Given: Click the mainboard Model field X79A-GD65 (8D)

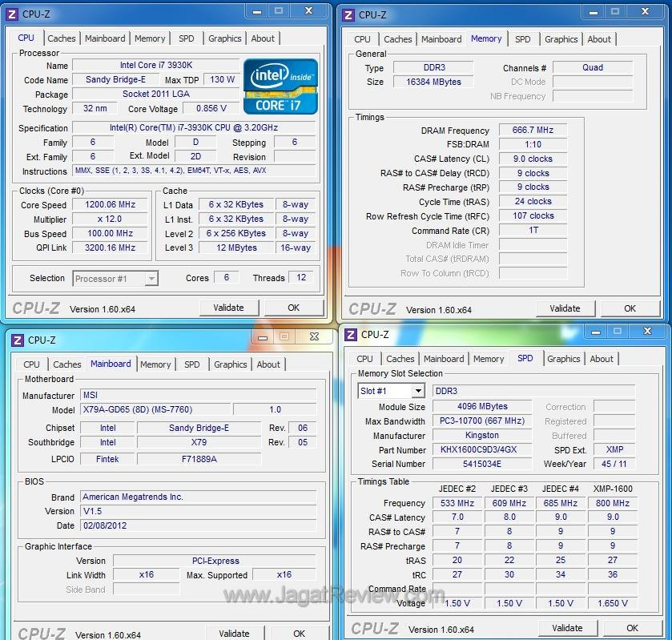Looking at the screenshot, I should pos(155,409).
